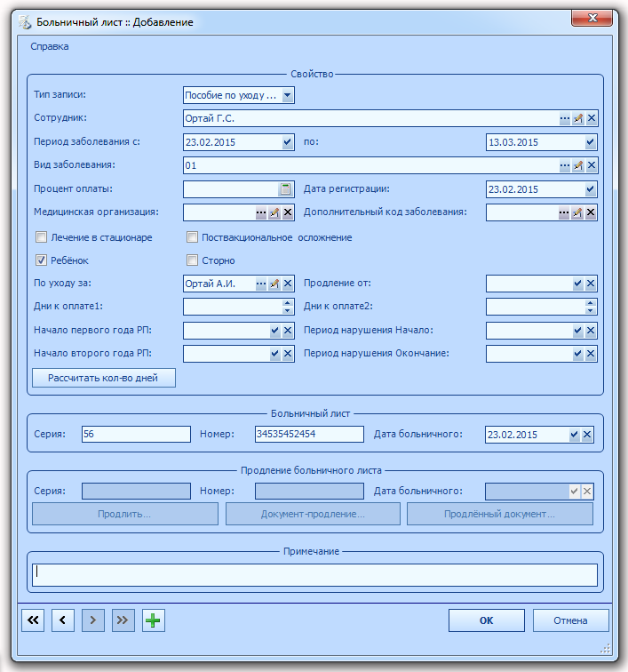Click the Отмена button
The image size is (628, 672).
pos(570,620)
